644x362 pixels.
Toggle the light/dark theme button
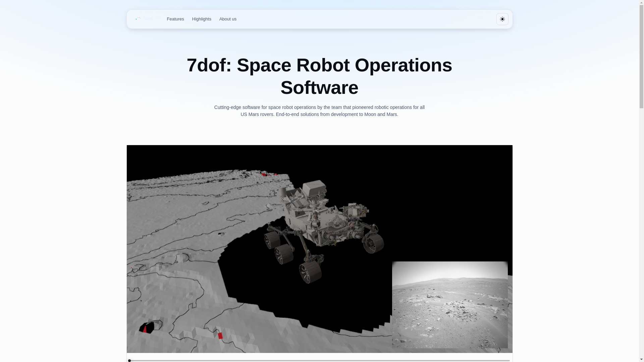[502, 19]
